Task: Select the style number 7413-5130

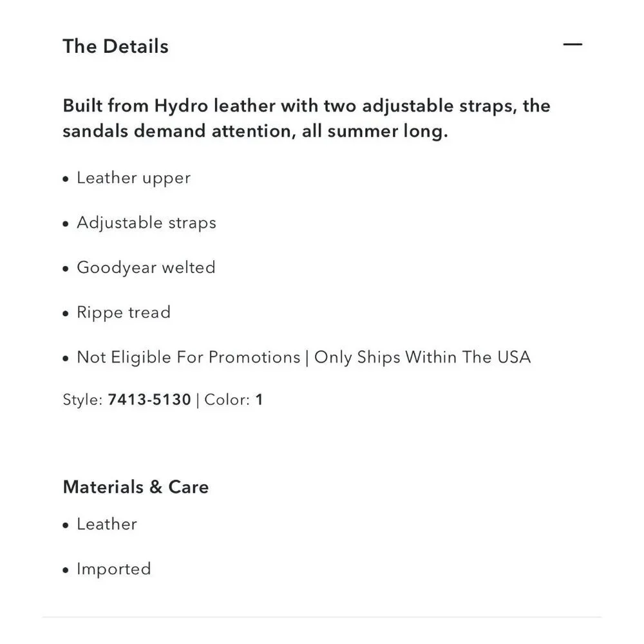Action: click(x=149, y=400)
